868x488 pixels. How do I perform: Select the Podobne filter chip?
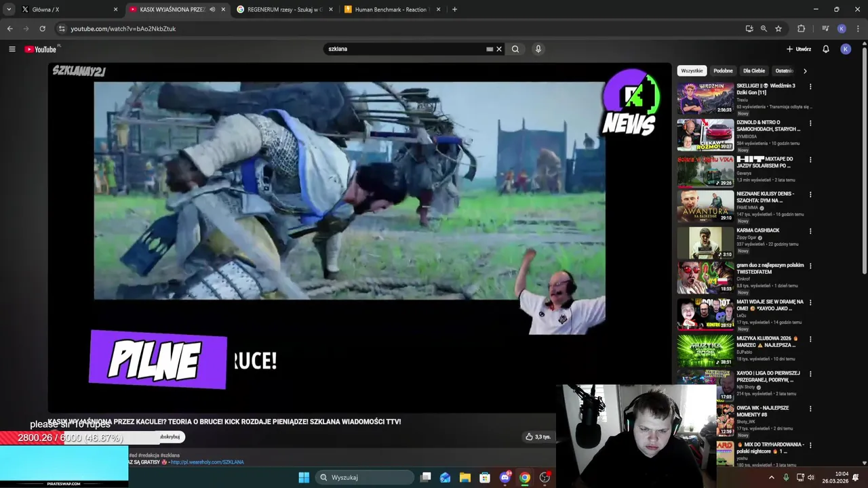(x=723, y=70)
